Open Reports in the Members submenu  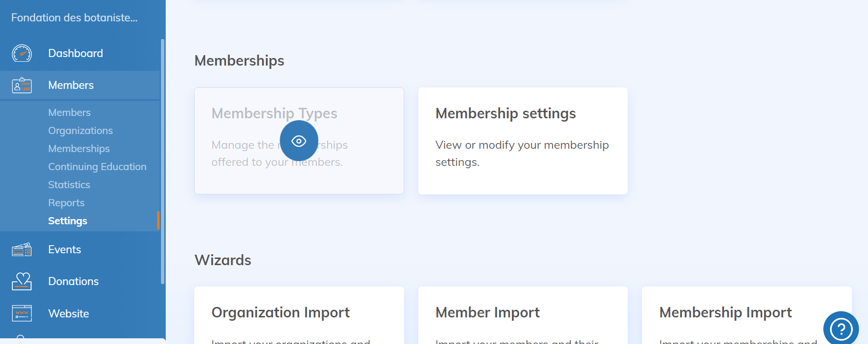click(x=66, y=203)
